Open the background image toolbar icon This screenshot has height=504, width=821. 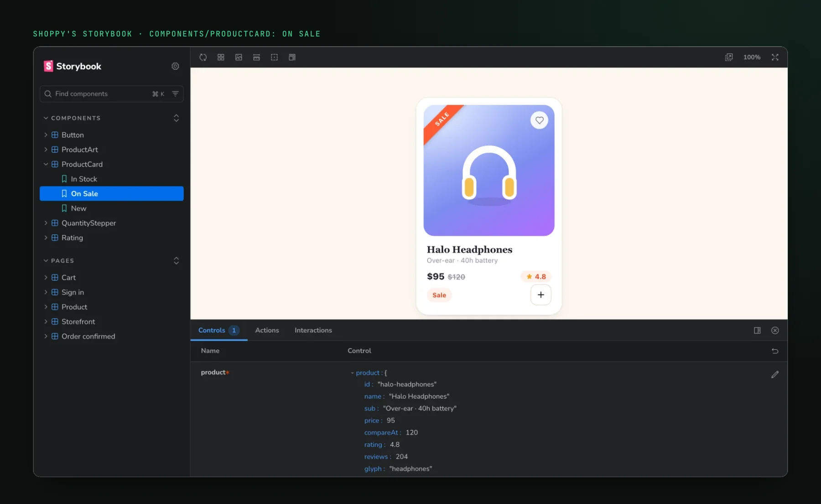click(239, 57)
